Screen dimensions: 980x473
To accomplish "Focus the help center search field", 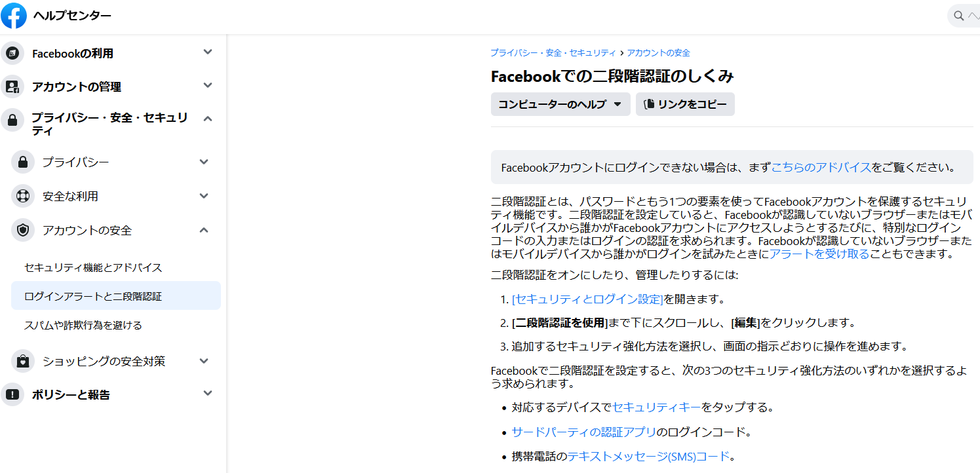I will 964,16.
